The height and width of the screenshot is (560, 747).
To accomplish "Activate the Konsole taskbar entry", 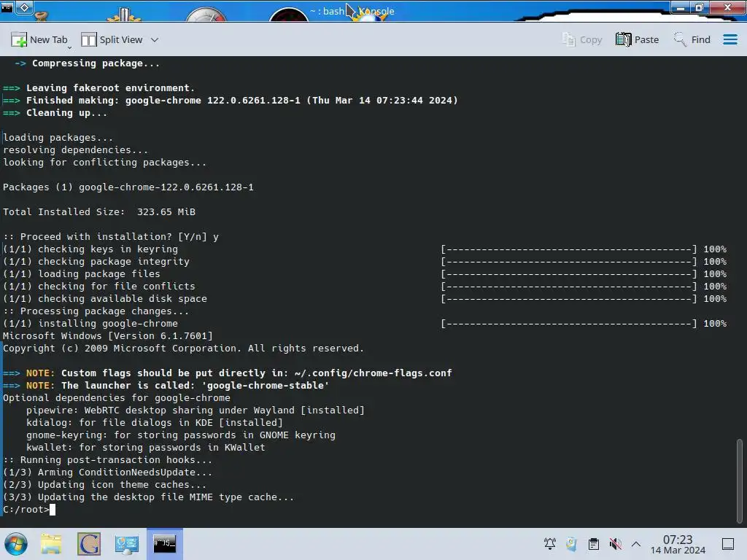I will point(164,544).
